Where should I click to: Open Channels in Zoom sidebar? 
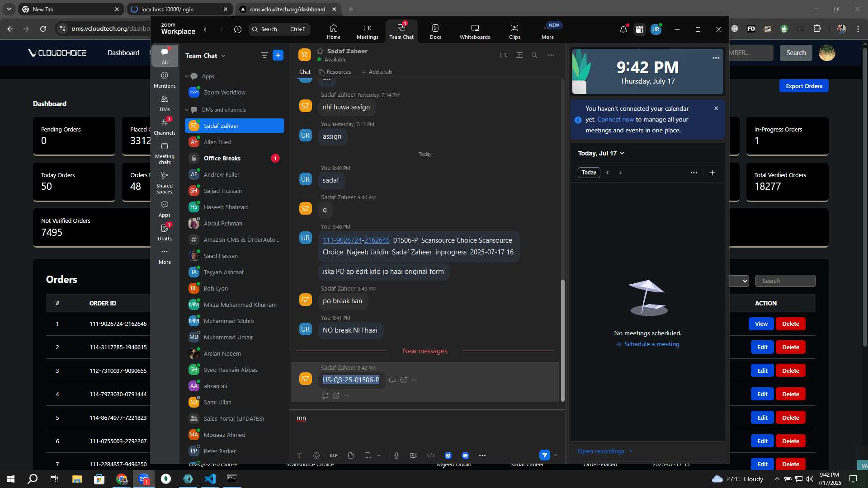pos(165,127)
